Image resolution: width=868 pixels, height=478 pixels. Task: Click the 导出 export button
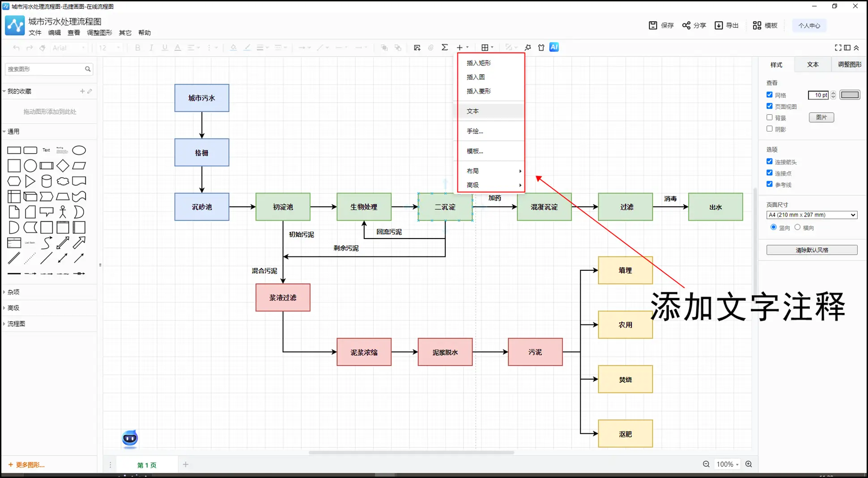[727, 26]
